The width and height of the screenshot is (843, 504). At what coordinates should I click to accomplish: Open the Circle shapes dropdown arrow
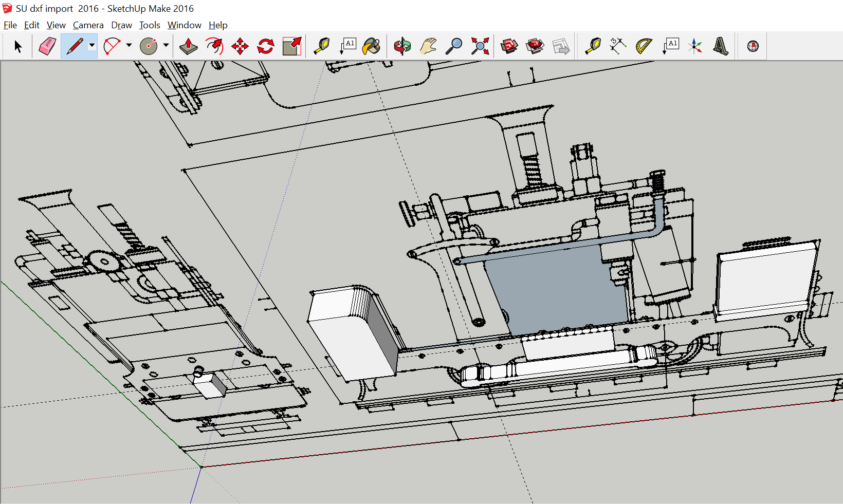pos(166,46)
